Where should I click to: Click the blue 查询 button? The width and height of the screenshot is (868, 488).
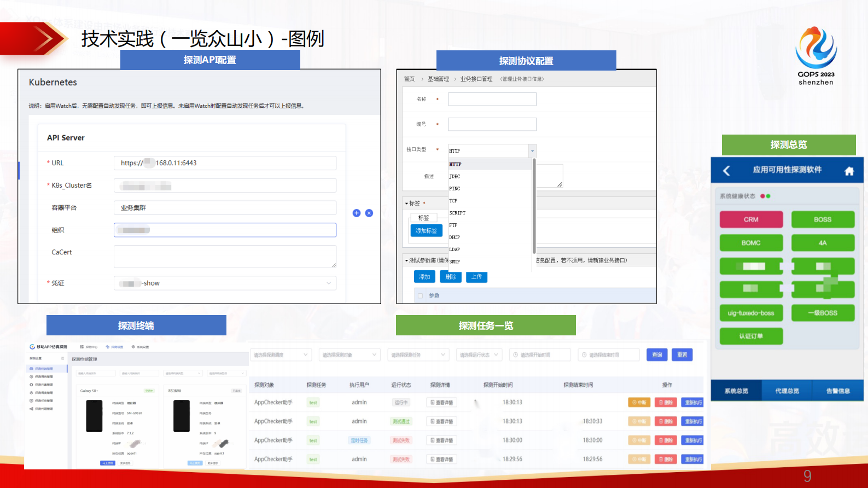pyautogui.click(x=657, y=355)
